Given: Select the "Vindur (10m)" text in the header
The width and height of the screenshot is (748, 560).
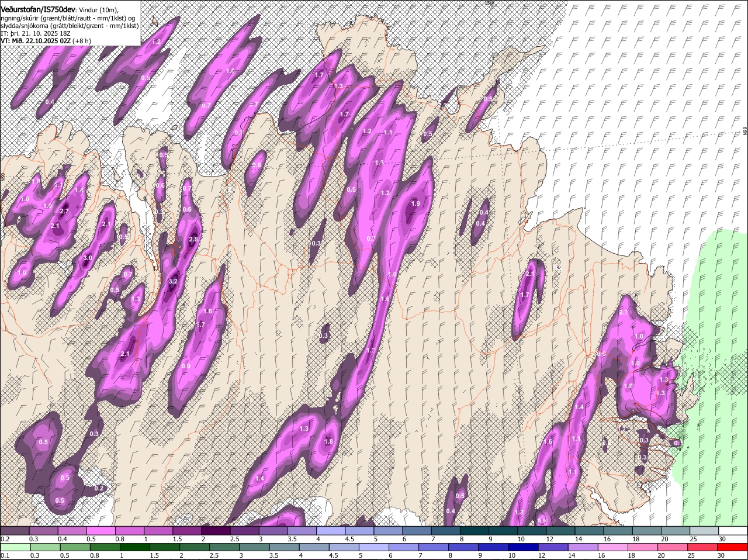Looking at the screenshot, I should click(x=98, y=9).
